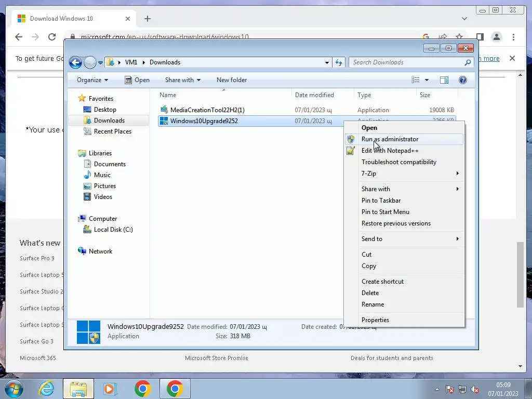Viewport: 532px width, 399px height.
Task: Open address bar history dropdown arrow
Action: click(x=327, y=63)
